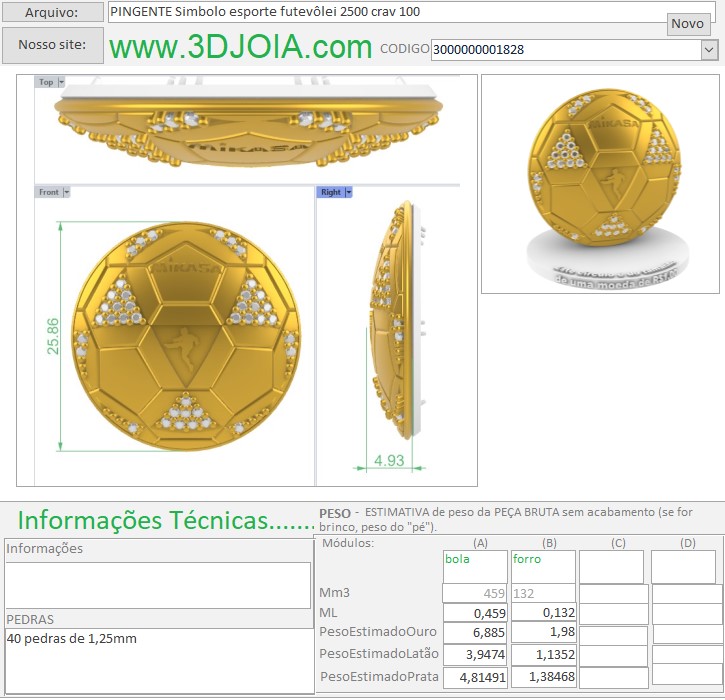The height and width of the screenshot is (700, 725).
Task: Click the PEDRAS stones description field
Action: [x=158, y=660]
